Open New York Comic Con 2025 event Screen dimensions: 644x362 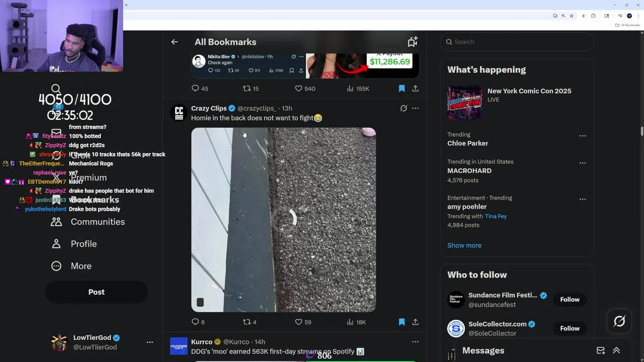517,103
